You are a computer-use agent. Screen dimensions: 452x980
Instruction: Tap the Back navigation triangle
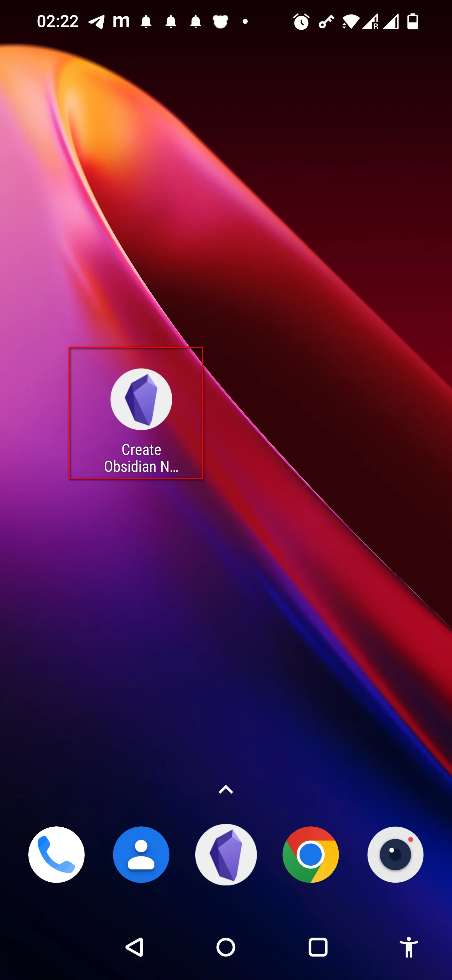coord(134,947)
